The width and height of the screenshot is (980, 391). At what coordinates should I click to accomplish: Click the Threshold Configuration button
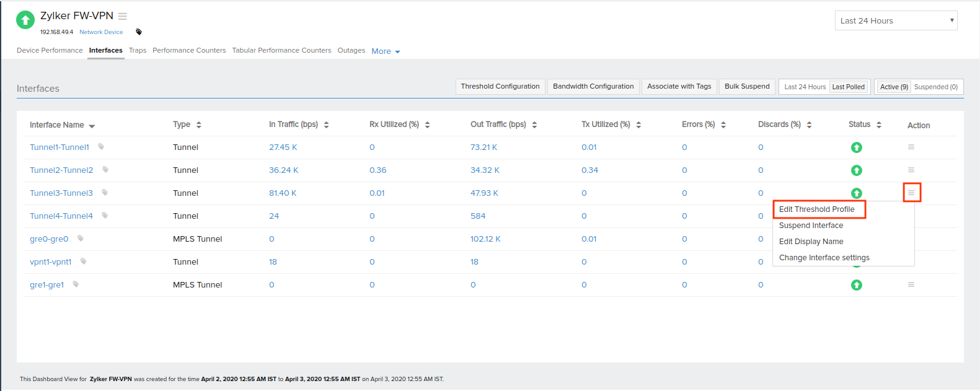(500, 86)
